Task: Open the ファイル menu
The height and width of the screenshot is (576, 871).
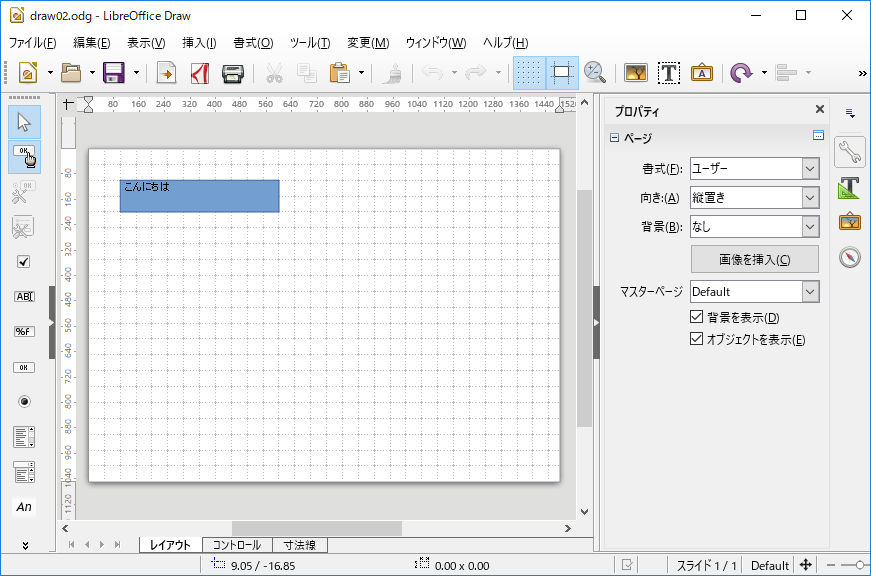Action: [32, 43]
